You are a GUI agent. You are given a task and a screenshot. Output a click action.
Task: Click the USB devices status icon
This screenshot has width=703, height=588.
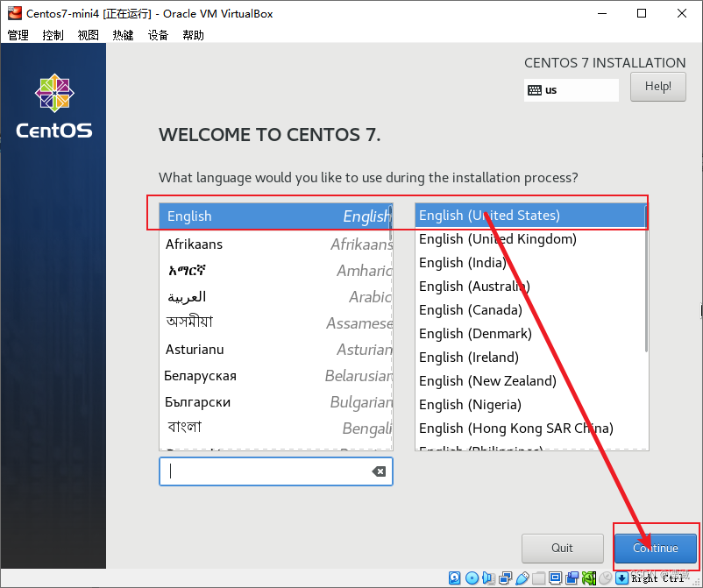522,578
